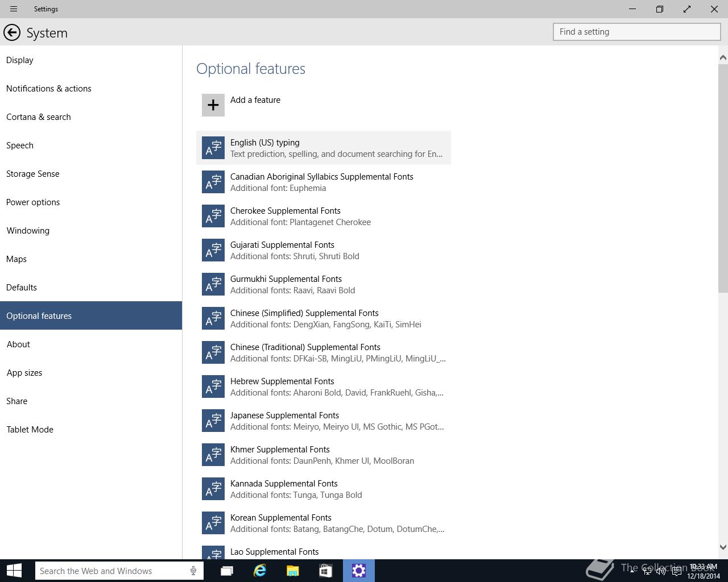Viewport: 728px width, 582px height.
Task: Open Cortana & search settings
Action: click(91, 117)
